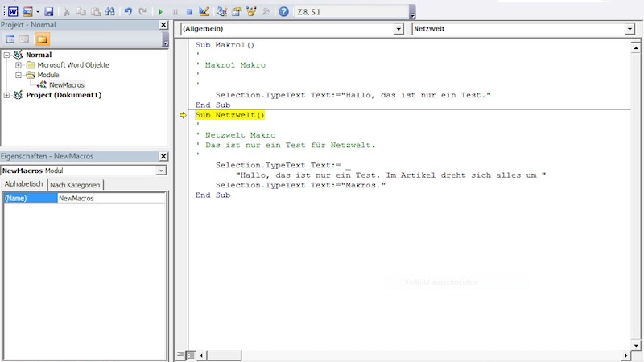Expand the Project (Dokument1) node

6,95
